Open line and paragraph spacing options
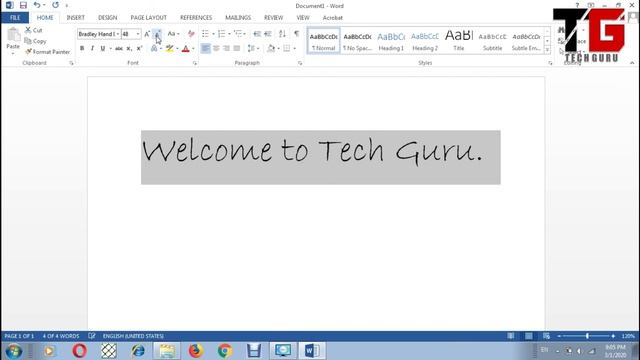 253,49
